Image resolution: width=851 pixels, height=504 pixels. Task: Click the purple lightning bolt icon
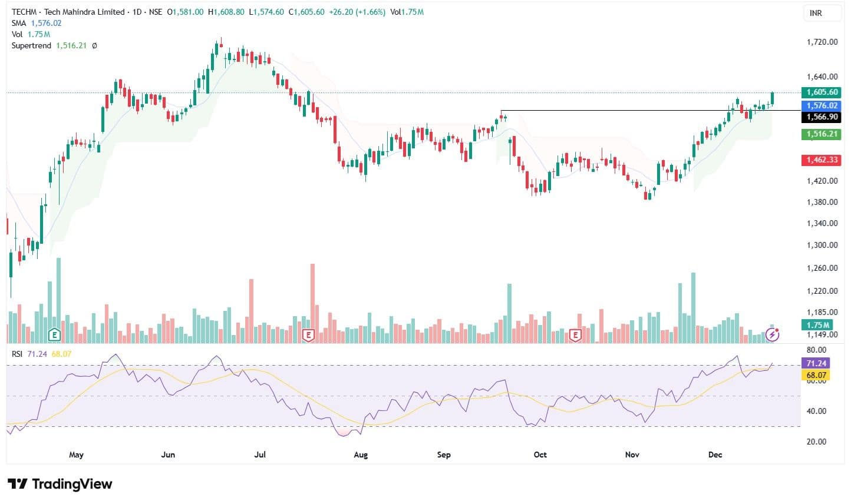click(x=773, y=335)
